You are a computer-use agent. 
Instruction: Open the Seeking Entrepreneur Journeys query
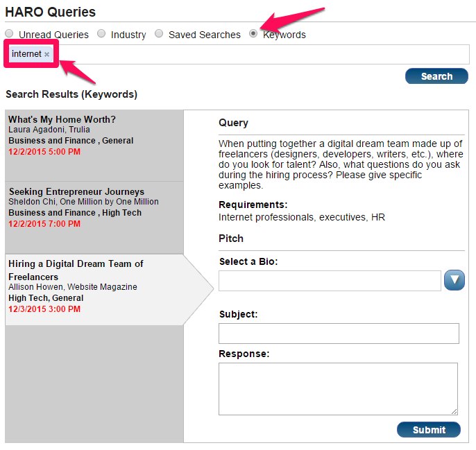click(94, 218)
